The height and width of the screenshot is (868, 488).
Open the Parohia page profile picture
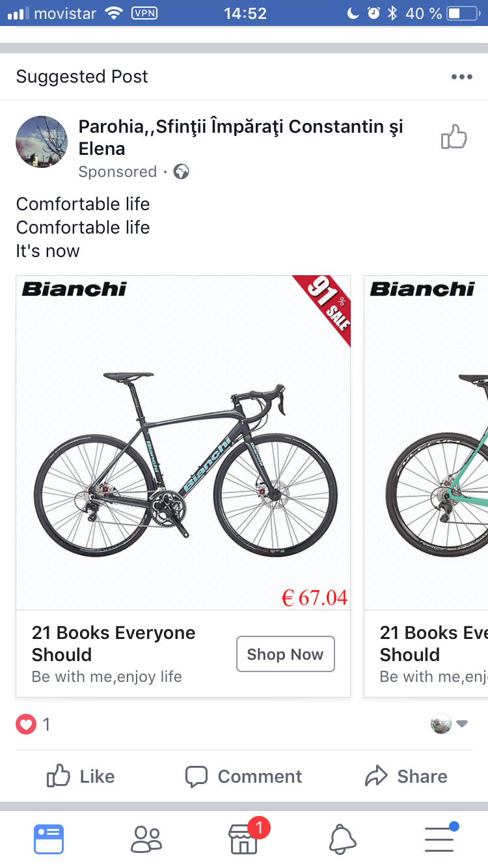pos(42,142)
